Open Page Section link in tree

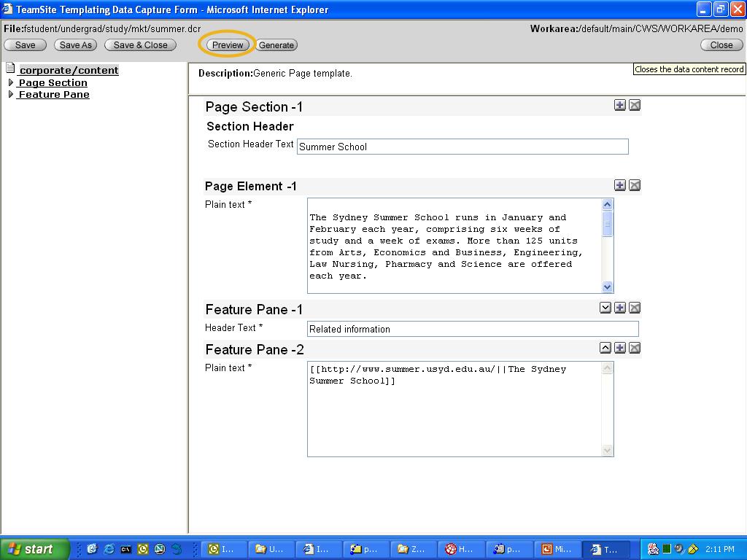click(x=53, y=83)
